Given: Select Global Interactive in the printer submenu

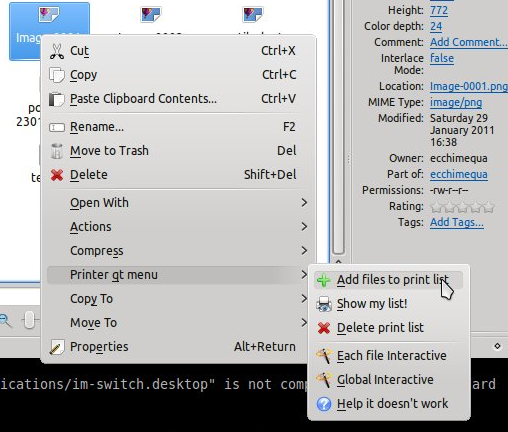Looking at the screenshot, I should point(388,380).
